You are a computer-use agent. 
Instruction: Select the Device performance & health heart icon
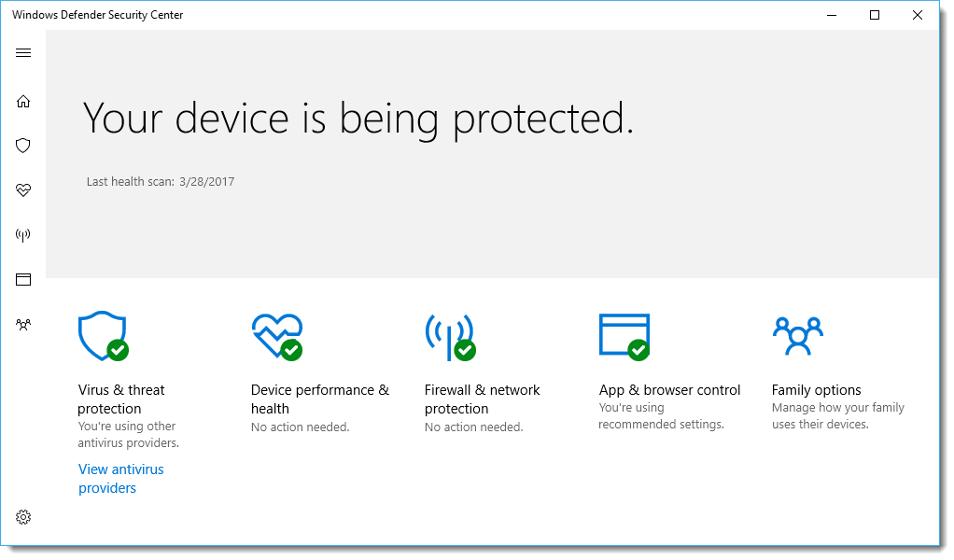tap(276, 336)
